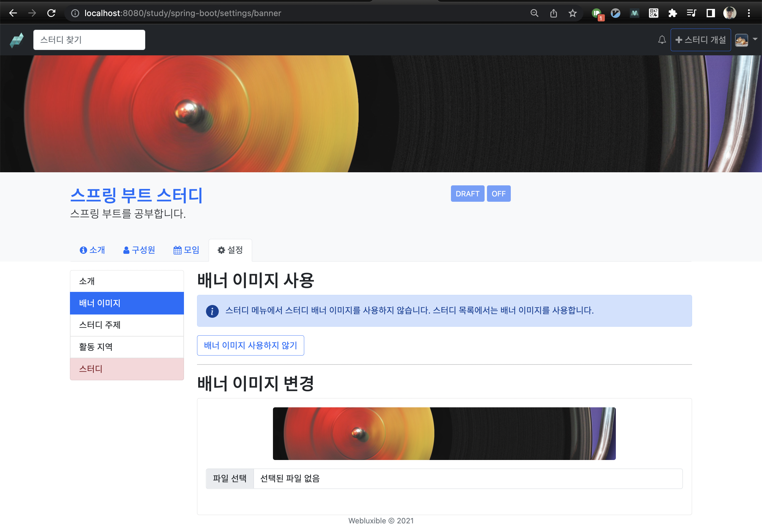This screenshot has height=532, width=762.
Task: Open the Chrome three-dot menu
Action: (x=749, y=13)
